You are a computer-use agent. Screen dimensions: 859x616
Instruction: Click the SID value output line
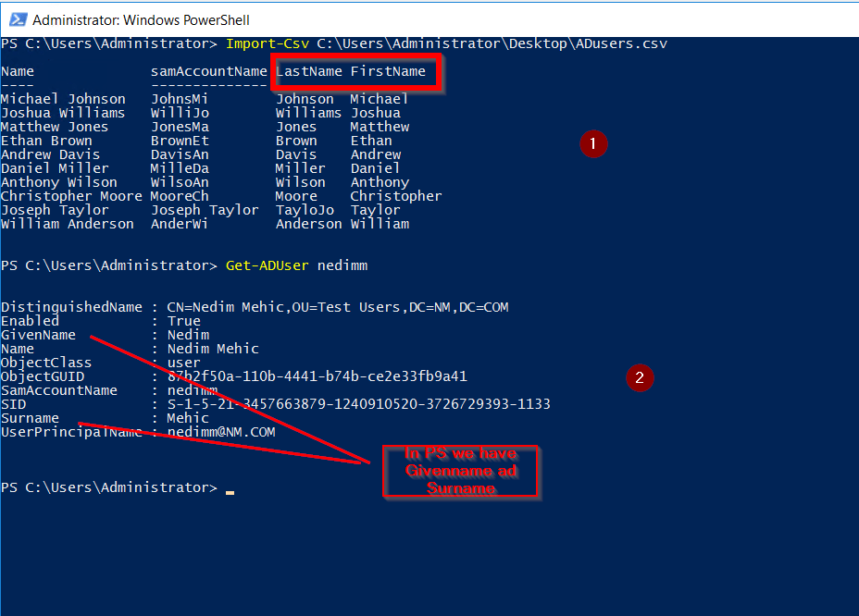coord(278,403)
